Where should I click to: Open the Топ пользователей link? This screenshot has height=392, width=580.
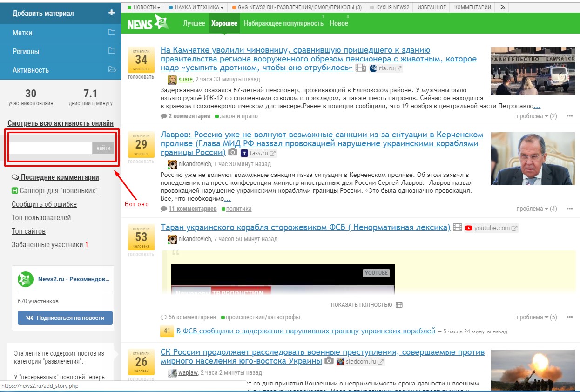[41, 218]
